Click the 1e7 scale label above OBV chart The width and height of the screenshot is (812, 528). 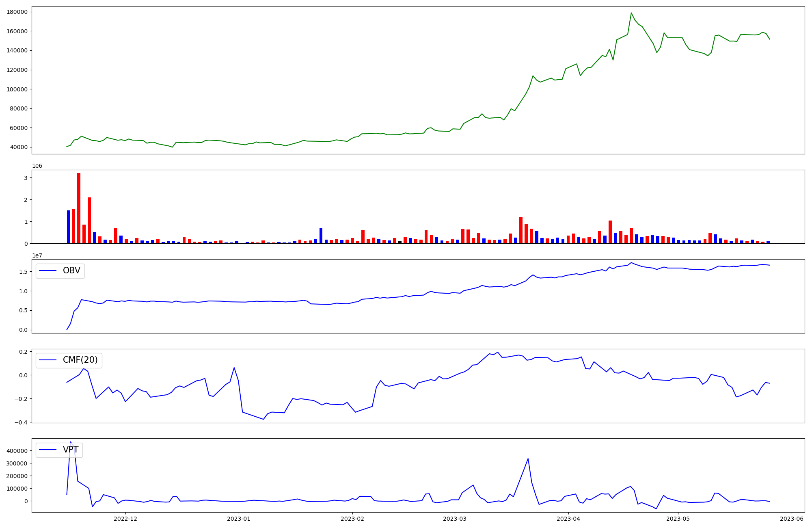37,255
